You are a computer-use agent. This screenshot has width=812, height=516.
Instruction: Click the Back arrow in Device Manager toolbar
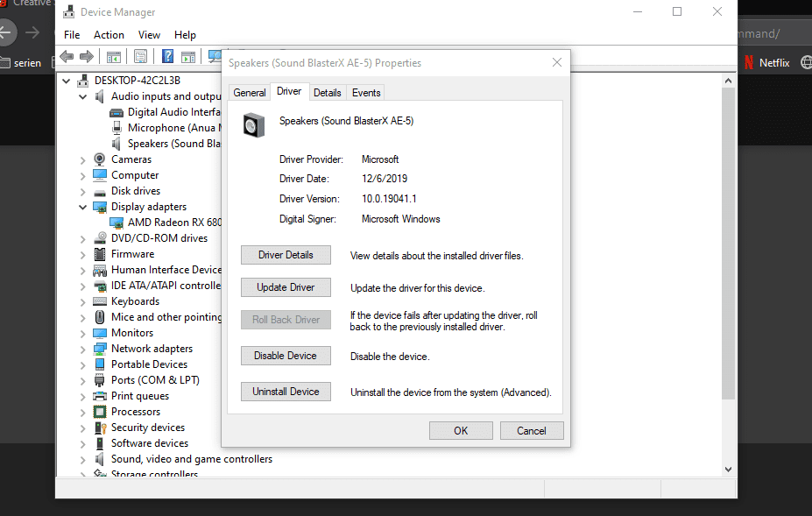point(67,56)
